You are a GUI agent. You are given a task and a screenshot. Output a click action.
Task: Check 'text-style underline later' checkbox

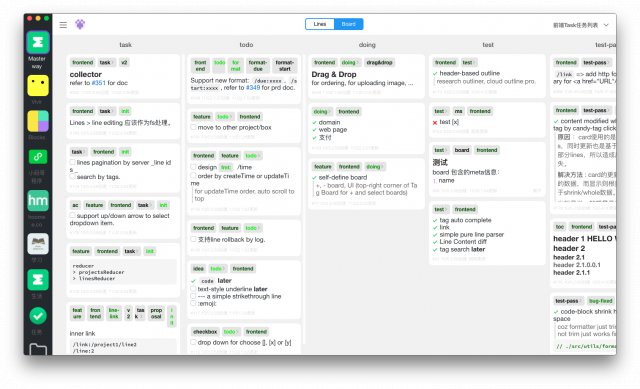tap(193, 289)
